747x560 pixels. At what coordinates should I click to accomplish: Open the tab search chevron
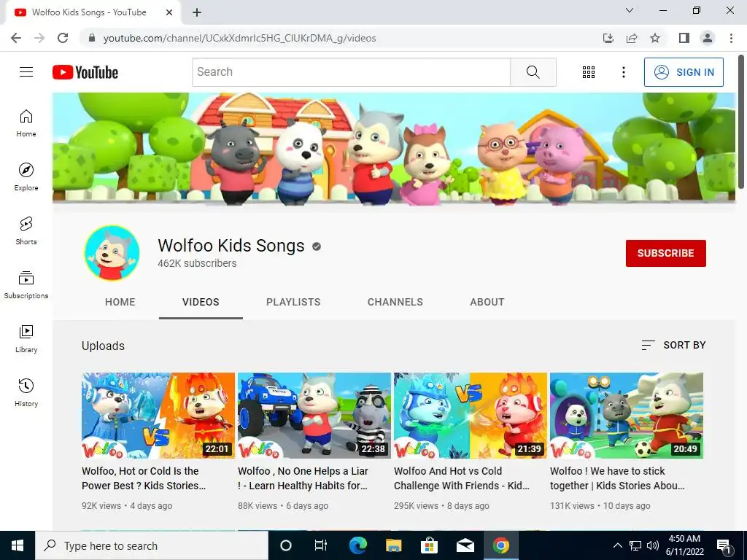pyautogui.click(x=630, y=10)
